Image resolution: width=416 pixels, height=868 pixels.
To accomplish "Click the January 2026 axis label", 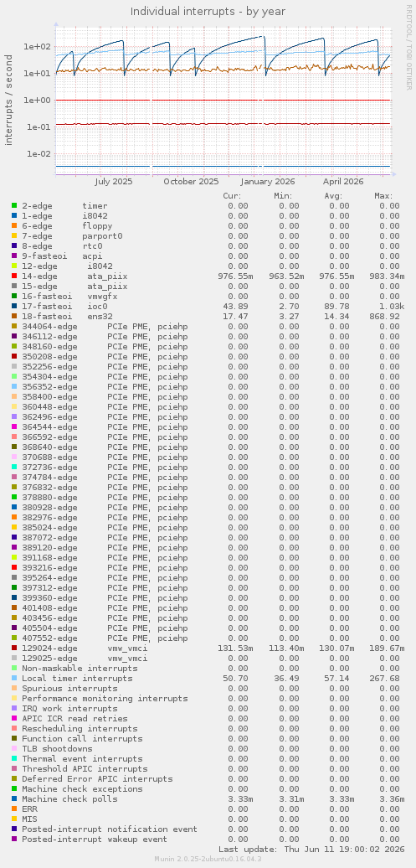I will (x=268, y=181).
